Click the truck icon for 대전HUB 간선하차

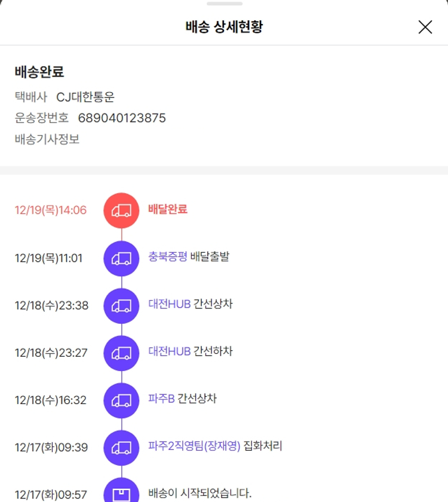[x=121, y=353]
